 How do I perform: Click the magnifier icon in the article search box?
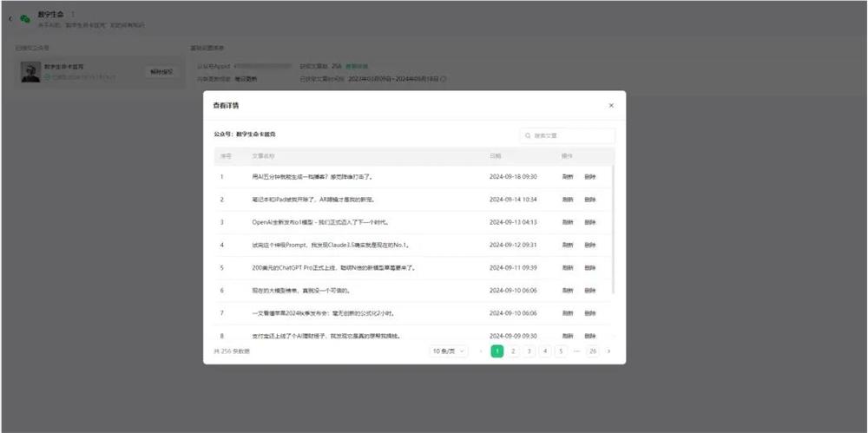528,135
